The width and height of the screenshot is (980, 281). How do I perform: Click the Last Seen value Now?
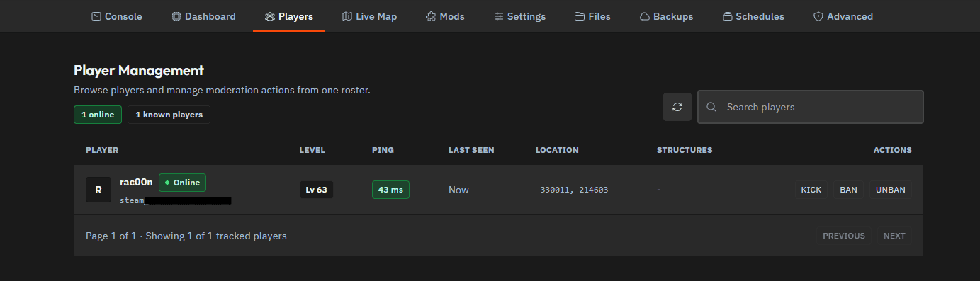[x=458, y=190]
